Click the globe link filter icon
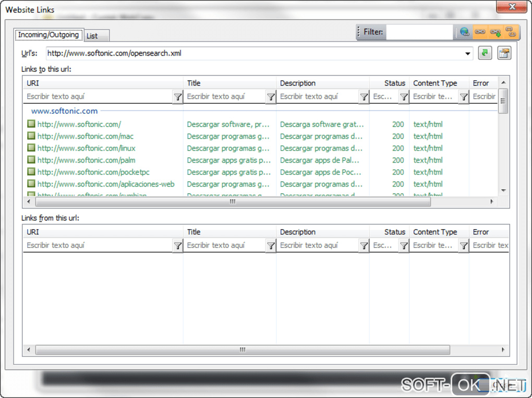This screenshot has width=532, height=398. coord(464,32)
